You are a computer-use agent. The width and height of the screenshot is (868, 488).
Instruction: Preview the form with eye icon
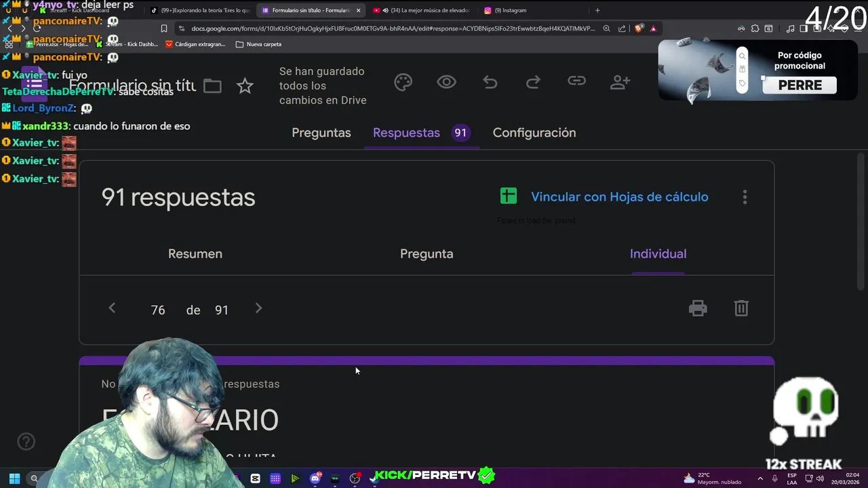[446, 83]
